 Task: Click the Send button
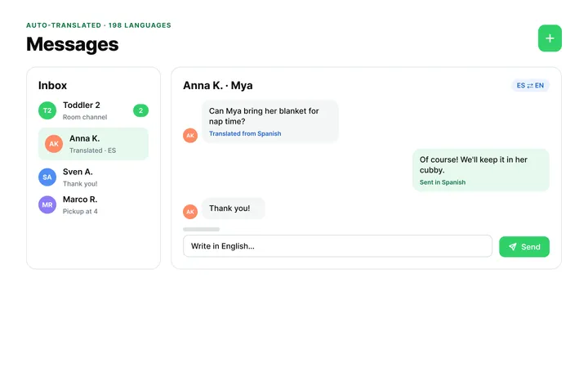[523, 247]
